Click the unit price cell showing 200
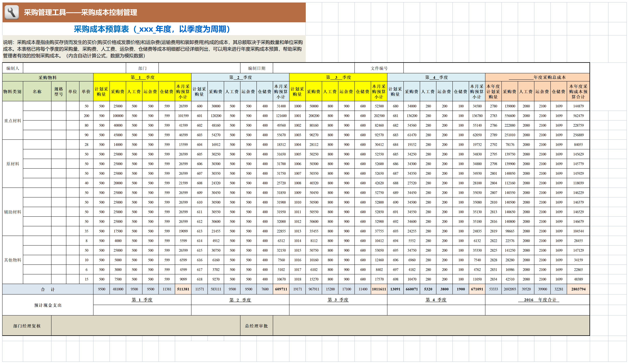Viewport: 629px width, 364px height. click(x=86, y=116)
